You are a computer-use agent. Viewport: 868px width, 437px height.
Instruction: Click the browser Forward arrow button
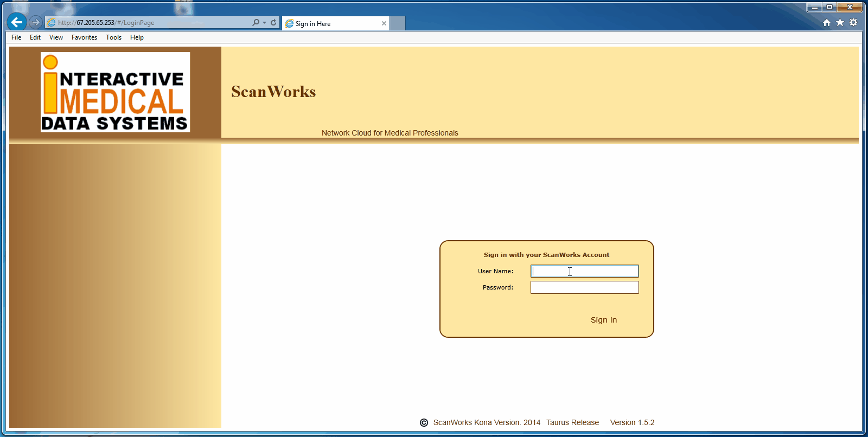point(36,22)
